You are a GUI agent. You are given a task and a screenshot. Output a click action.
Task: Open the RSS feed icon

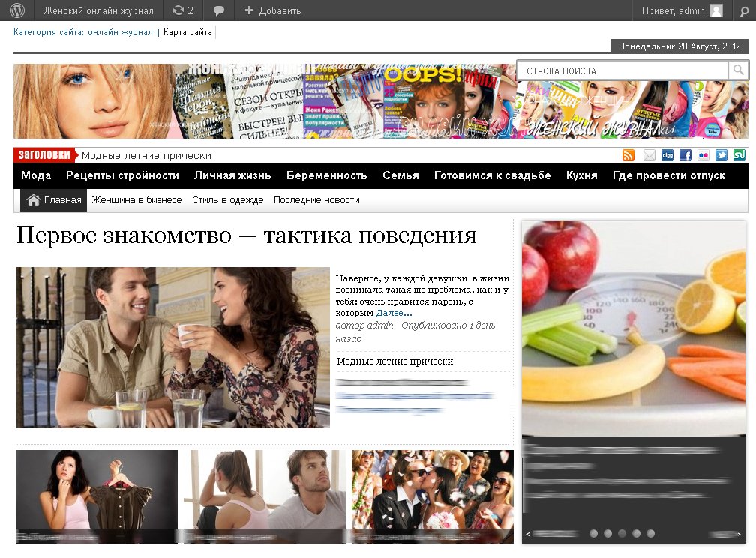(x=628, y=155)
